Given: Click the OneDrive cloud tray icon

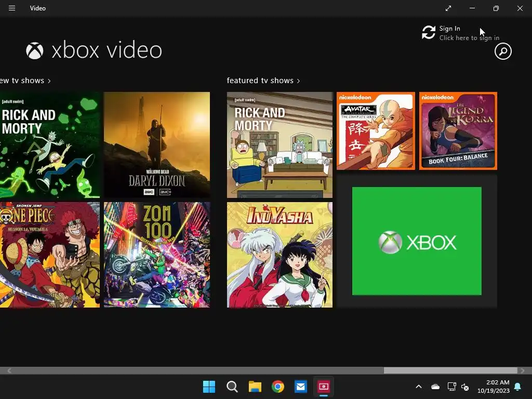Looking at the screenshot, I should point(435,387).
